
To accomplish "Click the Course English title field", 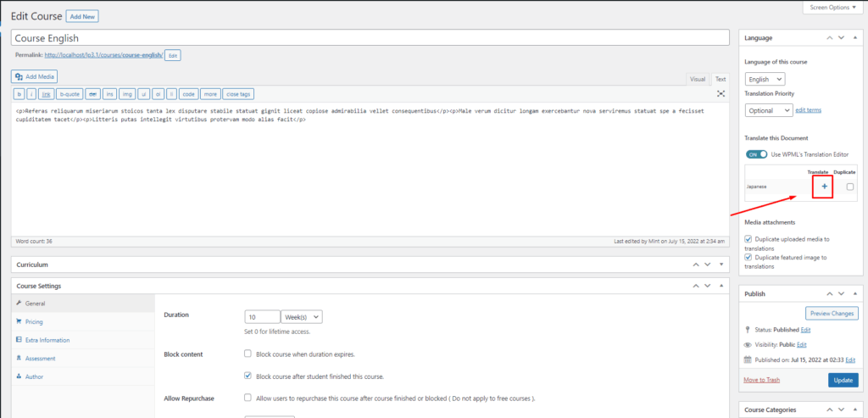I will (370, 37).
